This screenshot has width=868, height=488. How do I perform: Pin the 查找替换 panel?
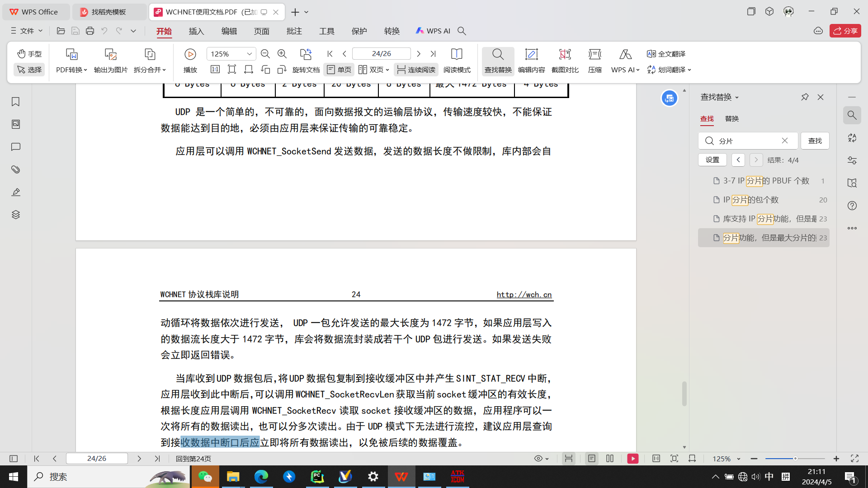[805, 97]
